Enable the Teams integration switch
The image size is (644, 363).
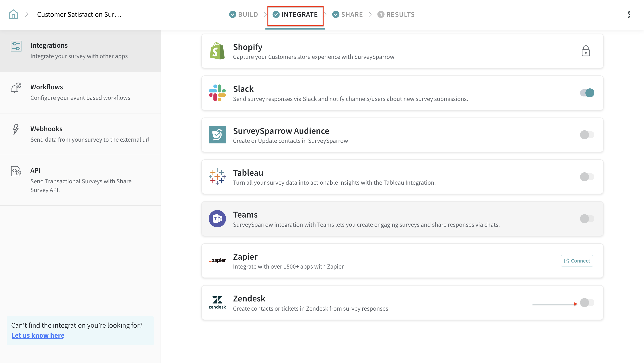587,219
